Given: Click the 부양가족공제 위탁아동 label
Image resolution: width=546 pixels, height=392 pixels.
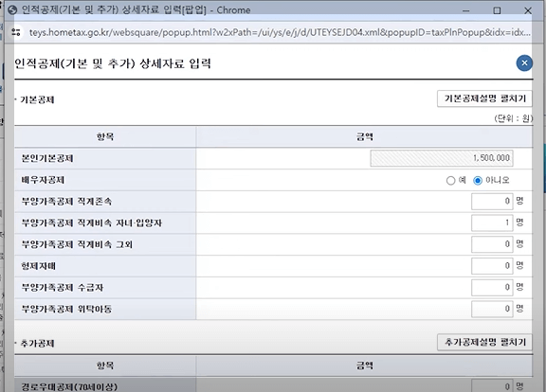Looking at the screenshot, I should coord(66,310).
